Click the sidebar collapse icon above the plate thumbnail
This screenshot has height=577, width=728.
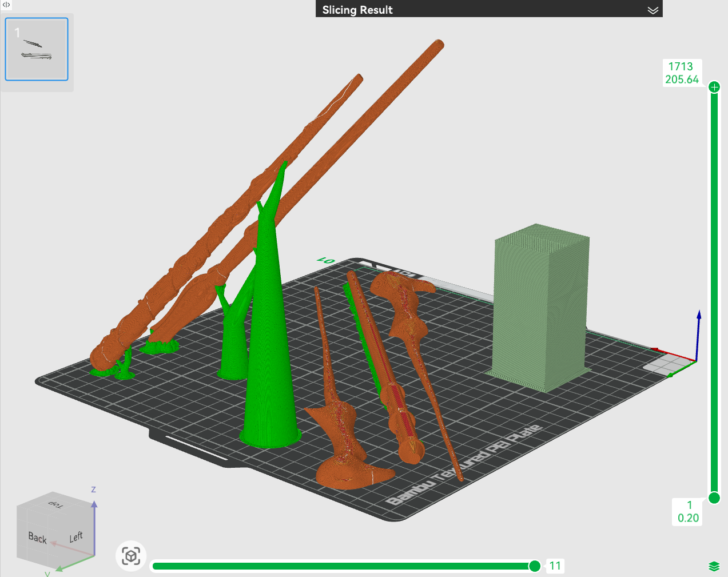[6, 5]
